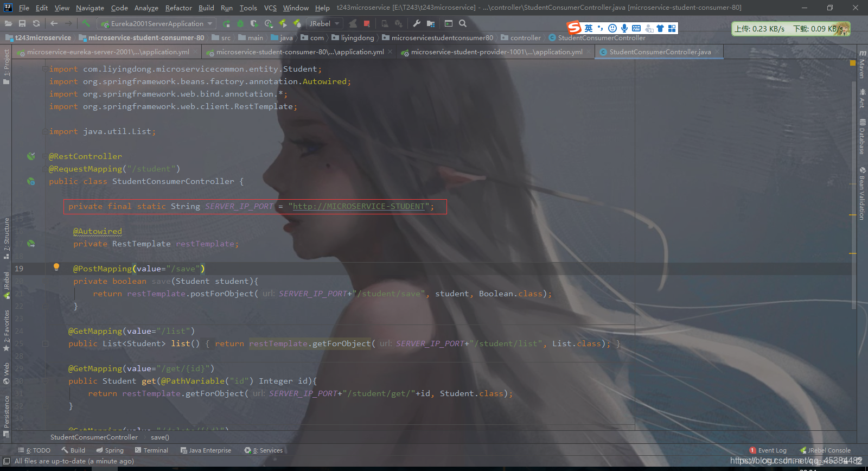Viewport: 868px width, 471px height.
Task: Click the yellow inspection indicator at top of scrollbar
Action: 852,63
